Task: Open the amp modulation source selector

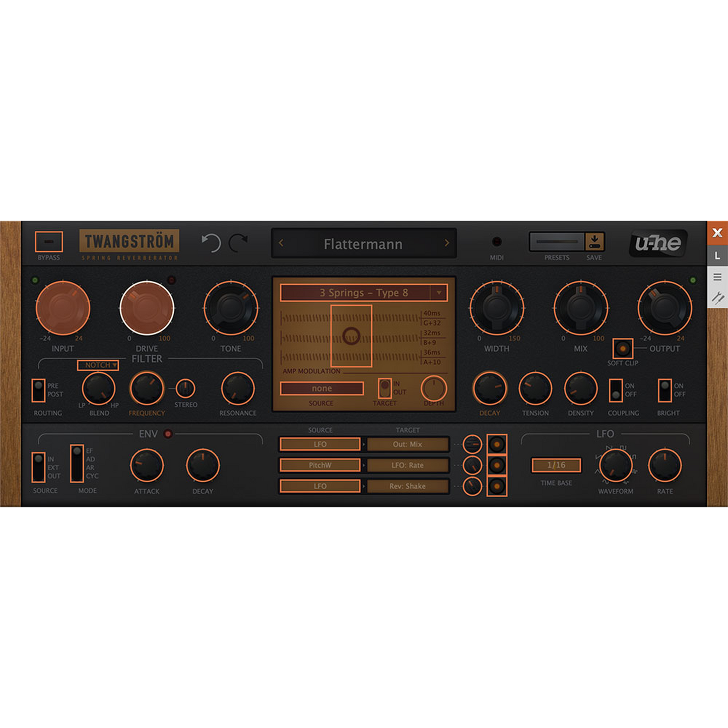Action: pos(322,388)
